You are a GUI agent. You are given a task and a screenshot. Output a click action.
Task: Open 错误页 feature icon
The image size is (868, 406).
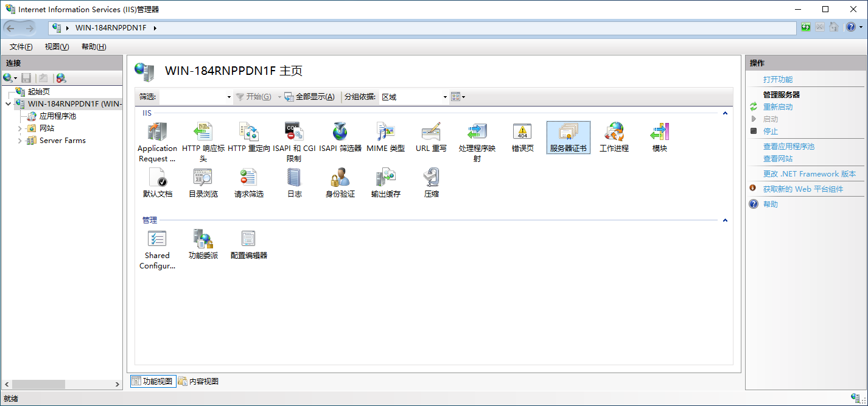coord(523,138)
